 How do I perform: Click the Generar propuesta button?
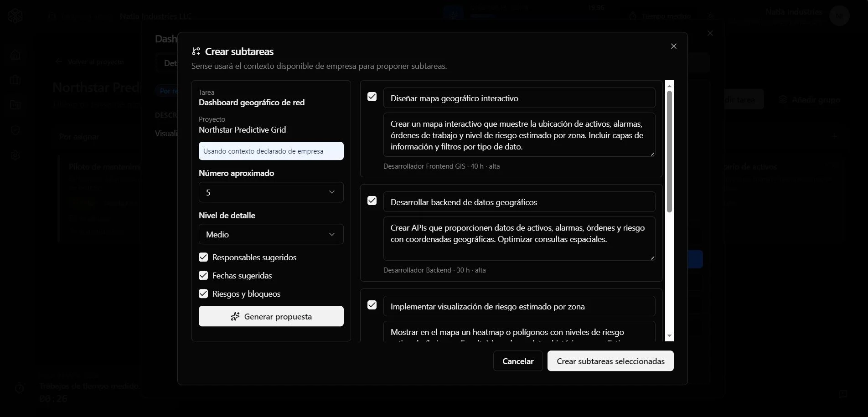tap(271, 316)
